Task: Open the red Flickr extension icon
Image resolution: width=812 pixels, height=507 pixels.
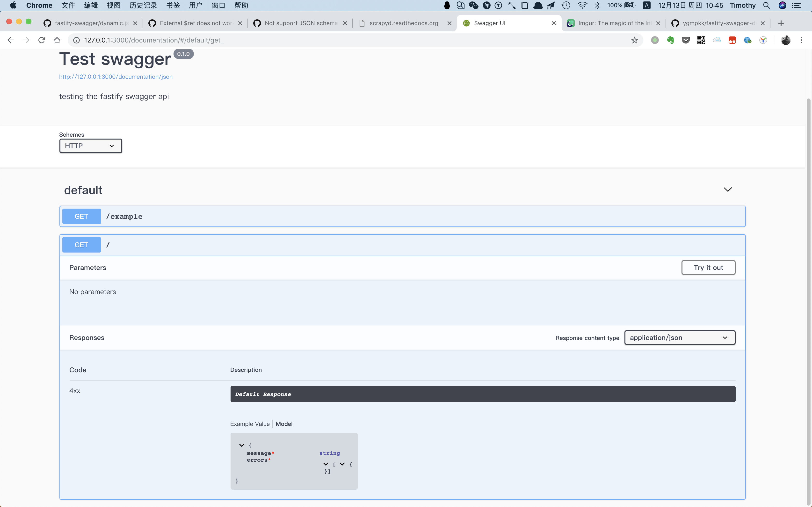Action: tap(732, 40)
